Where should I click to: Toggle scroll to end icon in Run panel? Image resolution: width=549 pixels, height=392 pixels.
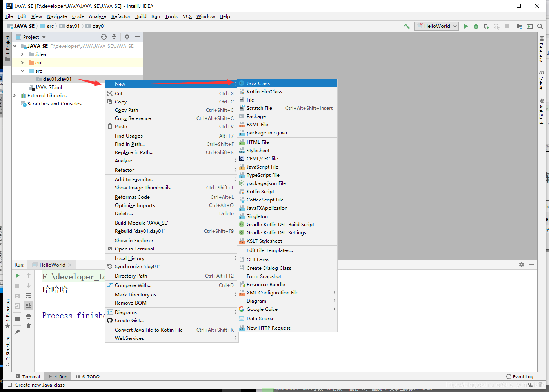29,305
